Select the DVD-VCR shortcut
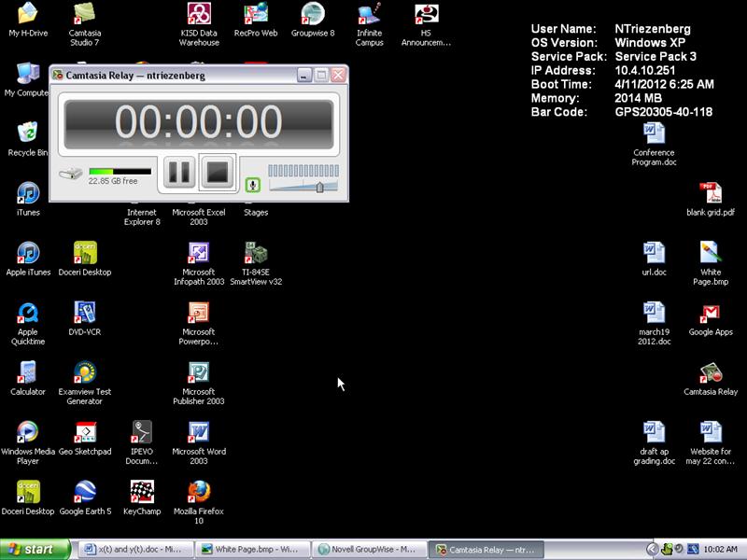Viewport: 747px width, 560px height. (x=85, y=318)
